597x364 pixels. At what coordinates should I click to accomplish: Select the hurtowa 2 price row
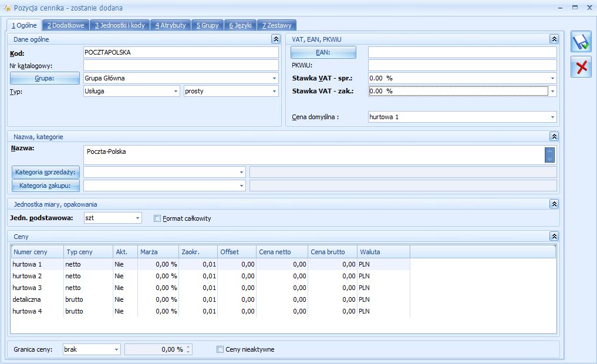click(x=210, y=276)
